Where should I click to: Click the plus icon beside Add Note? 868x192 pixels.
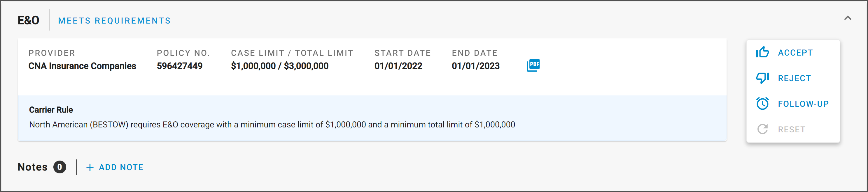point(90,167)
